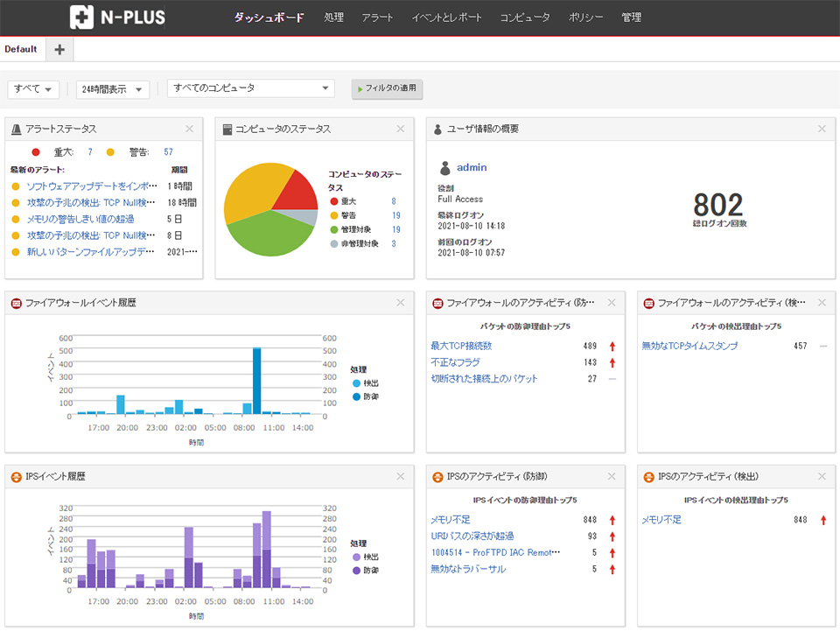Close the コンピュータのステータス panel
840x631 pixels.
pyautogui.click(x=400, y=129)
